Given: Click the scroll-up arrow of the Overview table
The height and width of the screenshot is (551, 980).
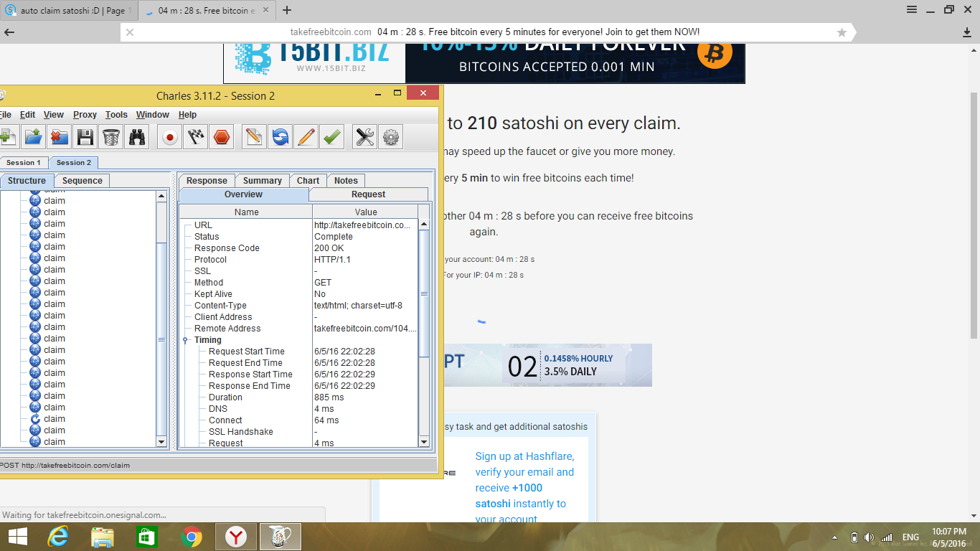Looking at the screenshot, I should tap(424, 225).
